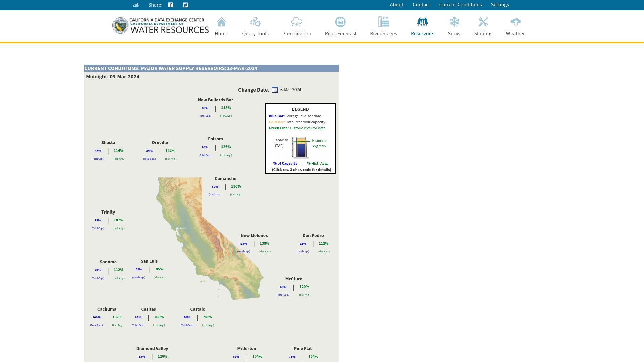
Task: Click the Current Conditions title bar
Action: pos(211,68)
